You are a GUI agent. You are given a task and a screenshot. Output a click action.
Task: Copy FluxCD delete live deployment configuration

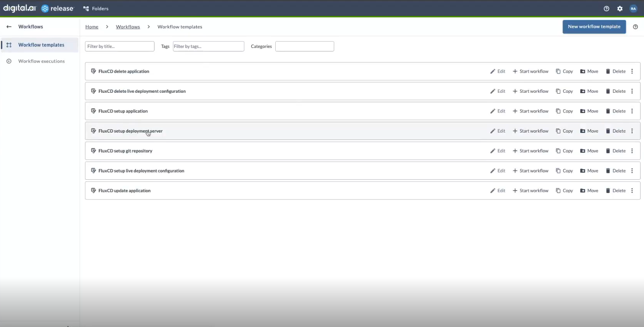564,91
